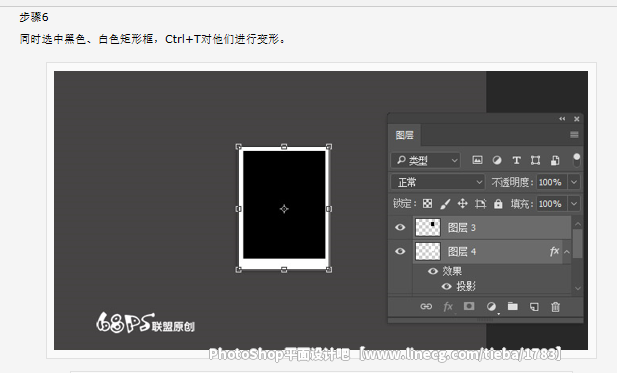This screenshot has height=373, width=617.
Task: Click the bottom-right corner transform handle
Action: coord(329,270)
